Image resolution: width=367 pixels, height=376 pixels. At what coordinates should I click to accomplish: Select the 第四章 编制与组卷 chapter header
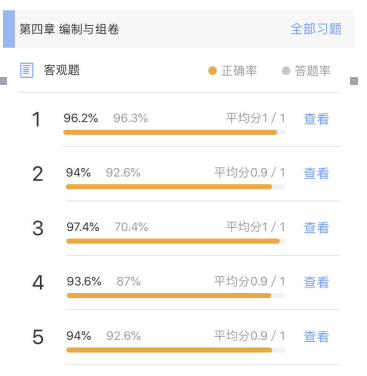[69, 29]
